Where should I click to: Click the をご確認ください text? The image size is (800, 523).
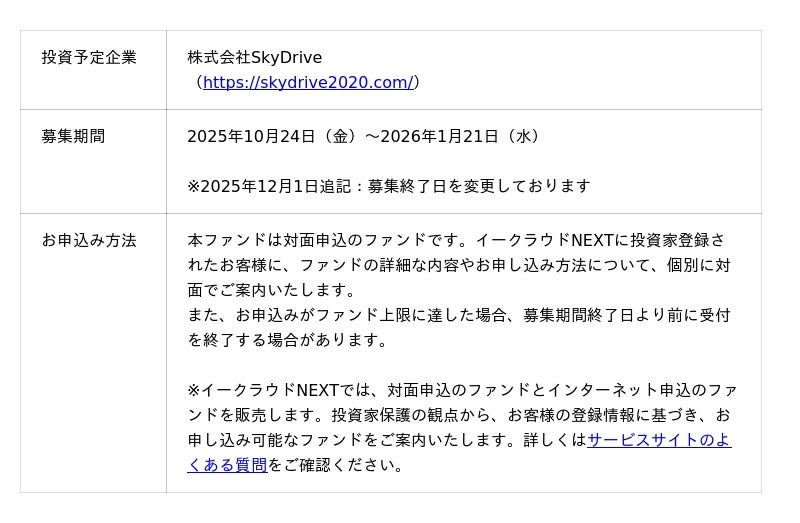tap(335, 465)
